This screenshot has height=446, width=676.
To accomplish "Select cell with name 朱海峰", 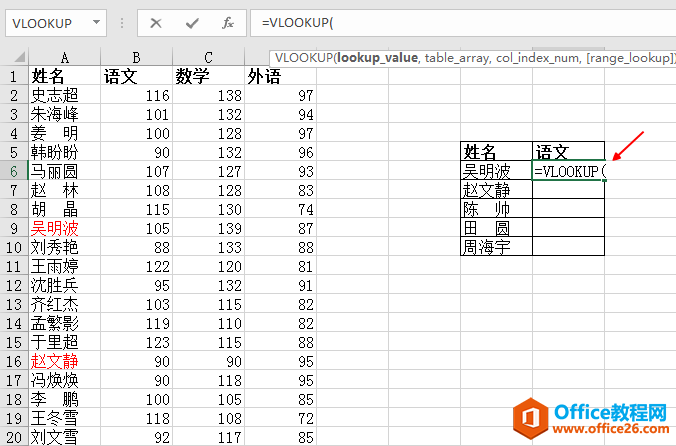I will coord(65,114).
